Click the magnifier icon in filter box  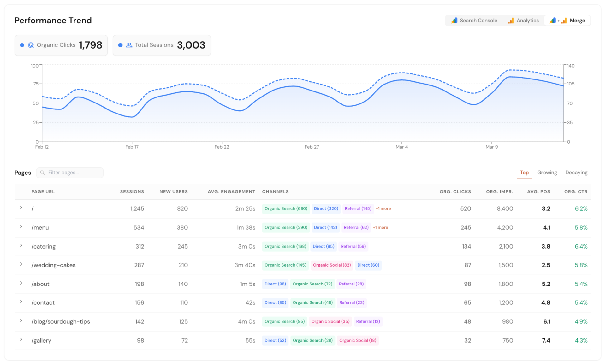click(x=43, y=173)
